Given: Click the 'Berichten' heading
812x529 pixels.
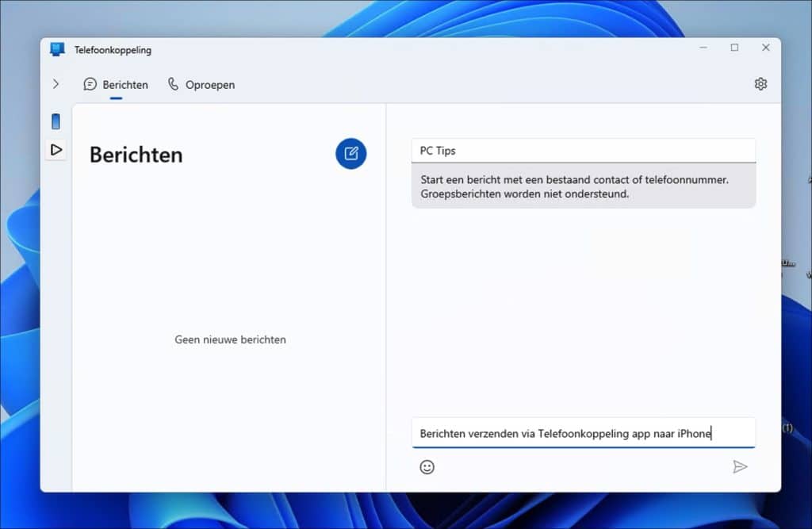Looking at the screenshot, I should pos(136,155).
